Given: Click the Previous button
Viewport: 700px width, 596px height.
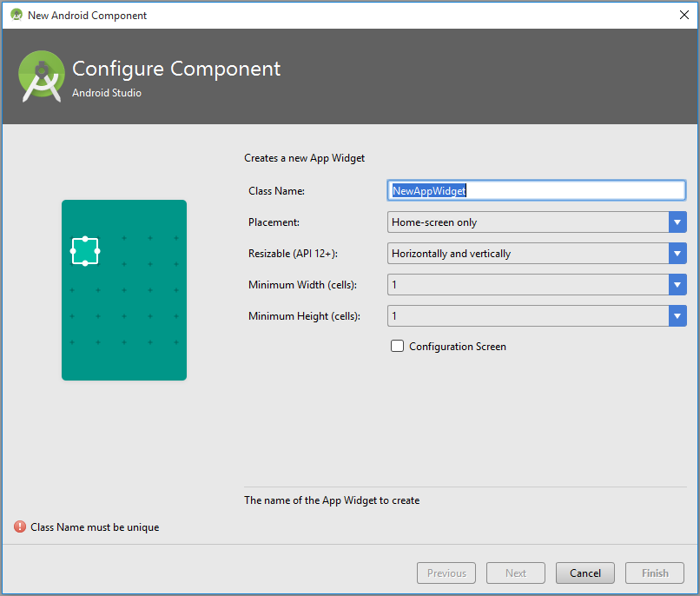Looking at the screenshot, I should 446,573.
